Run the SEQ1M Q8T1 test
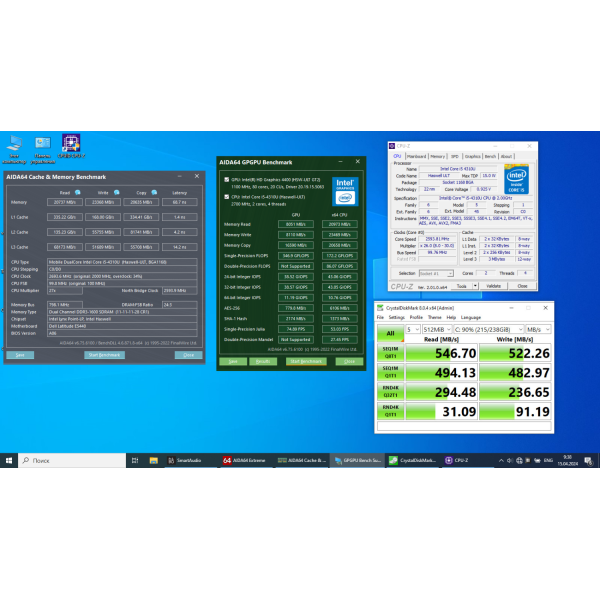600x600 pixels. click(x=390, y=352)
